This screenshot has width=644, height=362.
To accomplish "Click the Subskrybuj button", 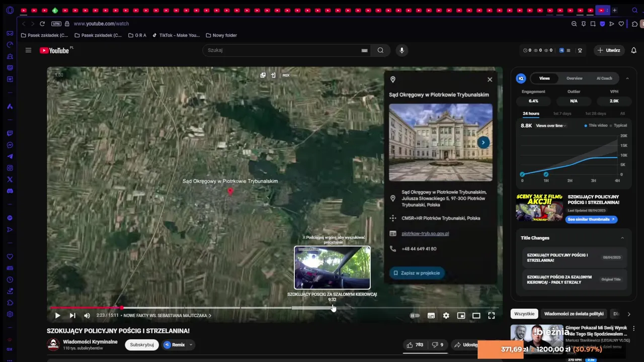I will coord(142,345).
